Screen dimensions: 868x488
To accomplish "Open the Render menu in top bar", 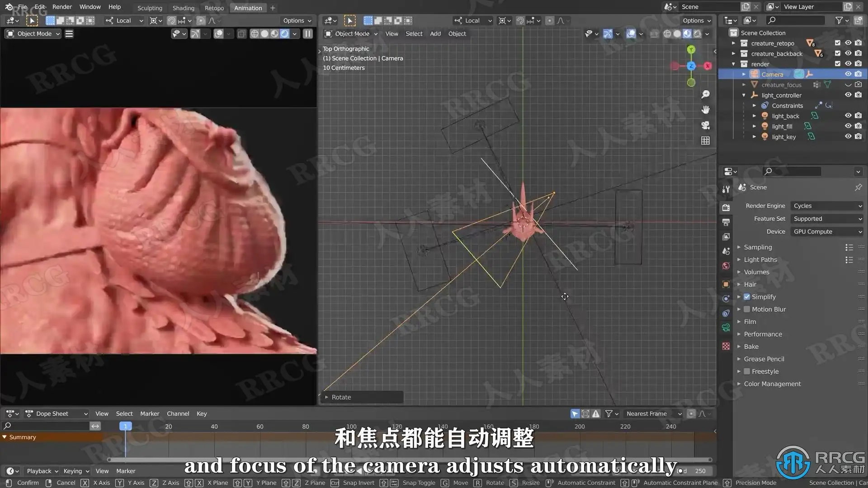I will point(62,7).
